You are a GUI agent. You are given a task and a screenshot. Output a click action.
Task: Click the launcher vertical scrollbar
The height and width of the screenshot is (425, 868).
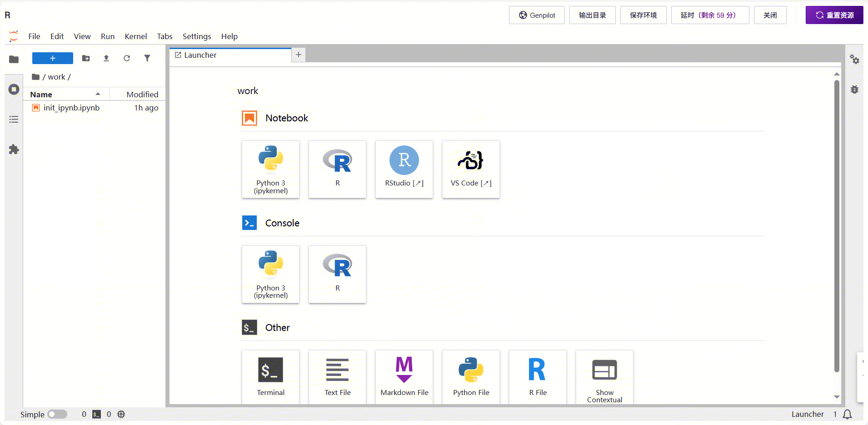(837, 226)
